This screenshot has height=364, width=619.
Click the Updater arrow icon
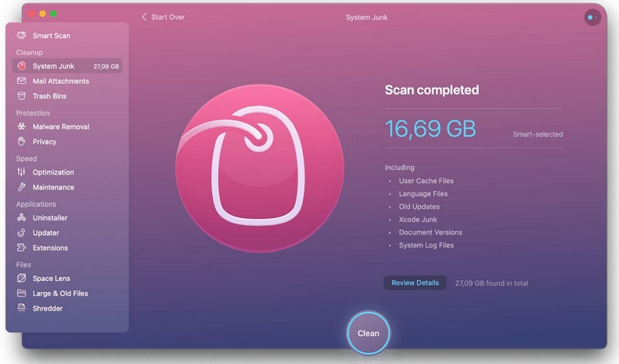tap(22, 233)
